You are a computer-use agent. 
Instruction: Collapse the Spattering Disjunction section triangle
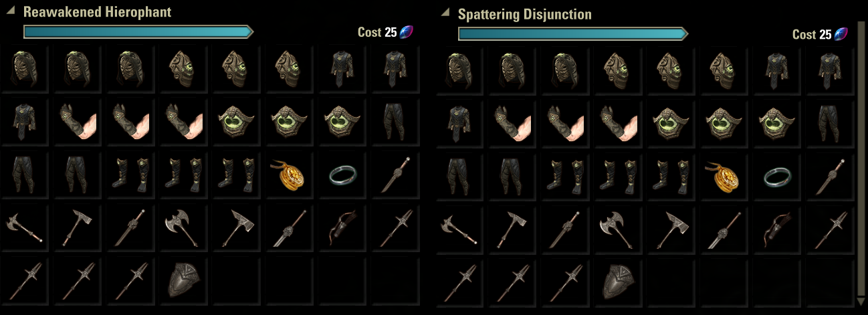click(445, 11)
